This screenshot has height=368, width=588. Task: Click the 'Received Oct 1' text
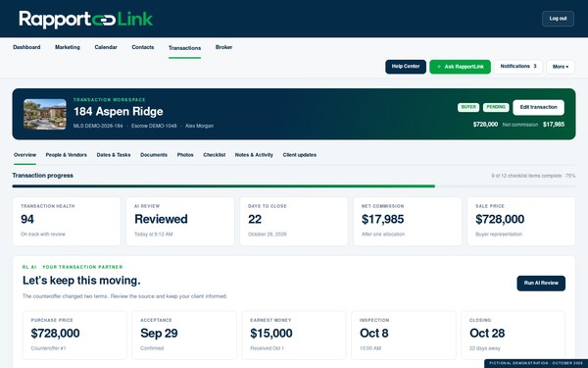point(267,348)
